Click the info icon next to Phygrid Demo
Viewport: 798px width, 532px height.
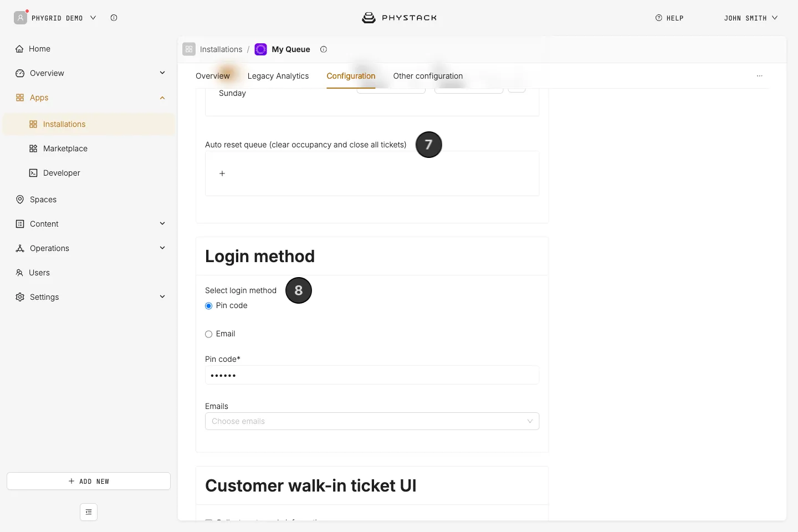(114, 18)
